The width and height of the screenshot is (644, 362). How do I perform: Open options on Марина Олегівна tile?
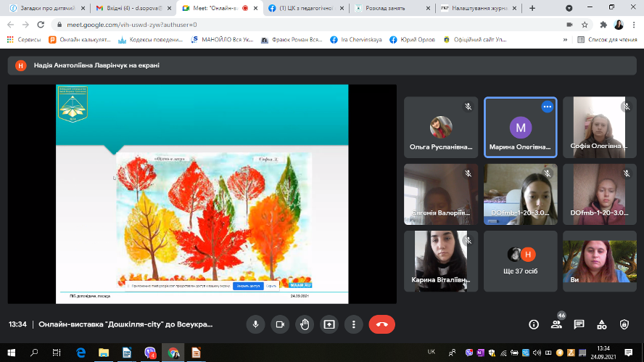tap(547, 107)
